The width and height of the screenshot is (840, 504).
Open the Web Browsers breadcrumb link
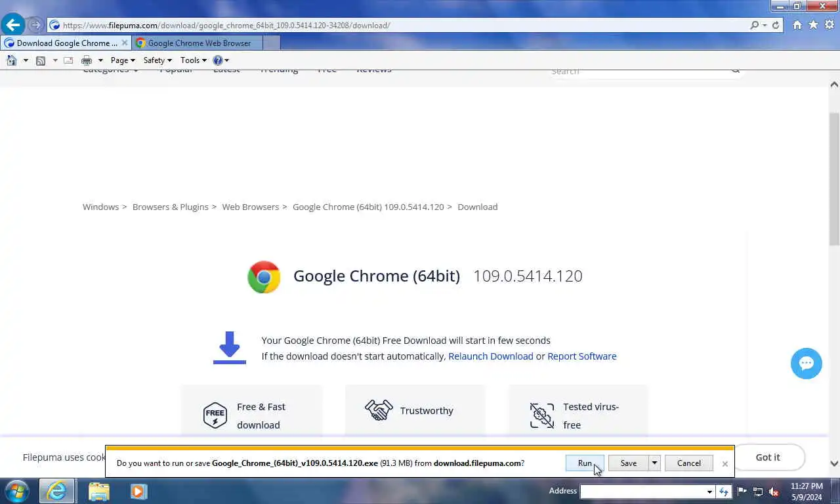[x=251, y=207]
